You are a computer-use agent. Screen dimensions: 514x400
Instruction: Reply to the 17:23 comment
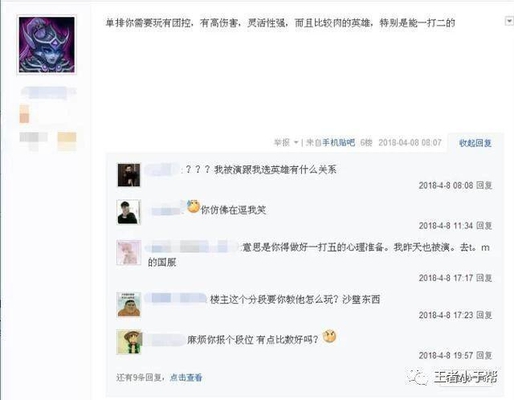pos(484,315)
